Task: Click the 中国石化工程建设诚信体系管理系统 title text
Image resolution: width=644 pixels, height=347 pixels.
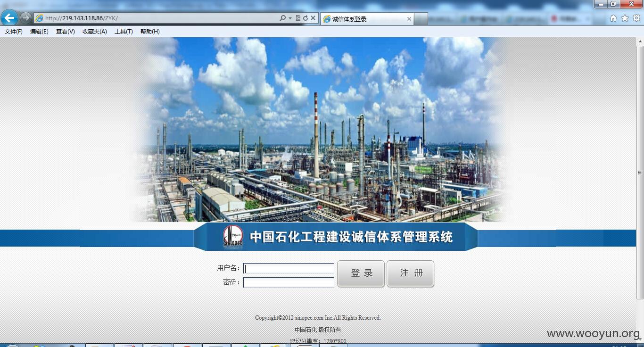Action: 351,237
